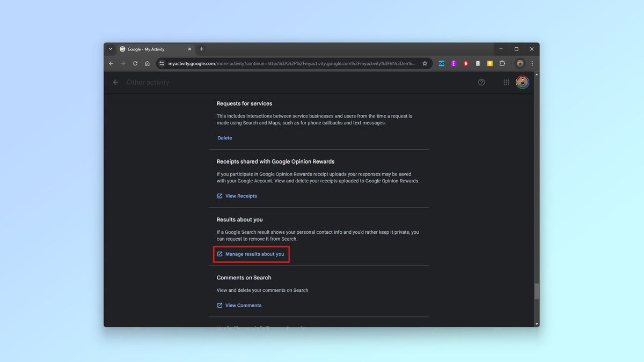Click the vertical scrollbar on the right
Image resolution: width=644 pixels, height=362 pixels.
coord(536,291)
